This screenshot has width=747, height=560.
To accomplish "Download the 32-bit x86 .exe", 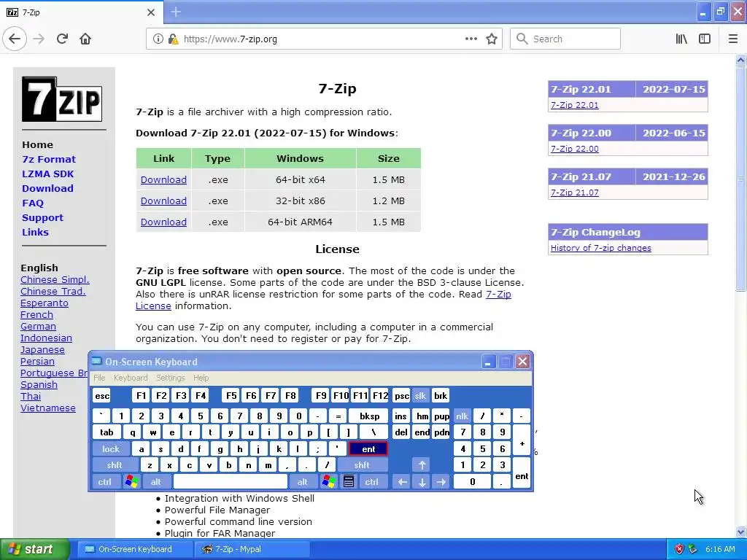I will (163, 201).
